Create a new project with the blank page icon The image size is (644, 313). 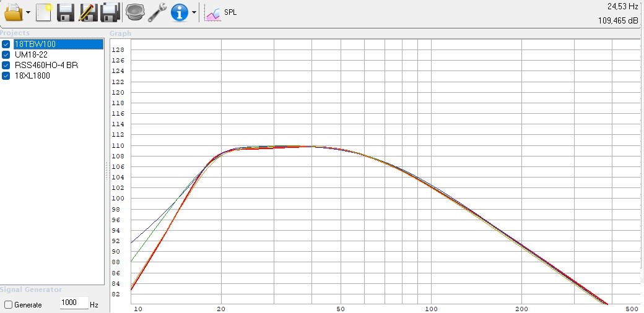click(43, 12)
